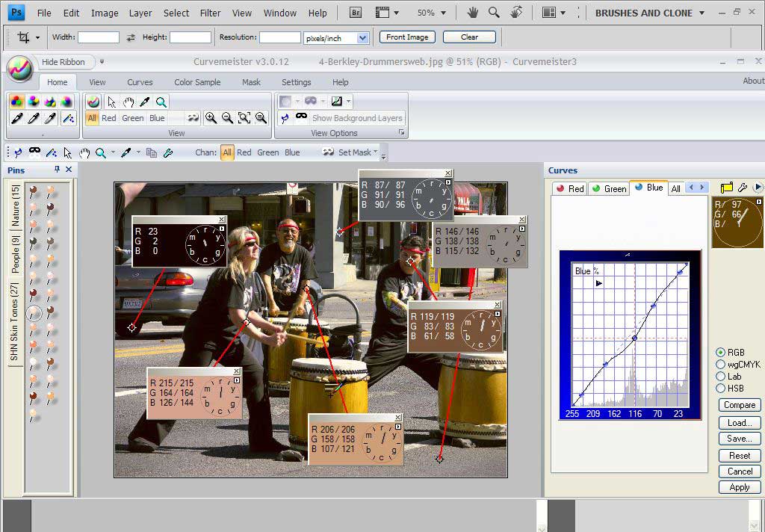Click the curve graph icon in View Options
The height and width of the screenshot is (532, 765).
tap(337, 102)
